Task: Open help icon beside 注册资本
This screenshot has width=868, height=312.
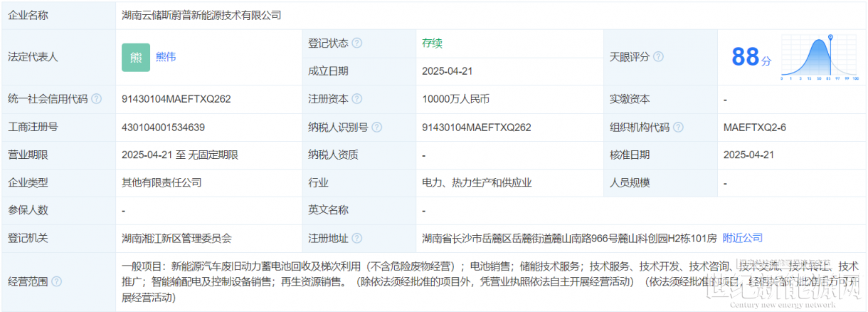Action: pos(357,99)
